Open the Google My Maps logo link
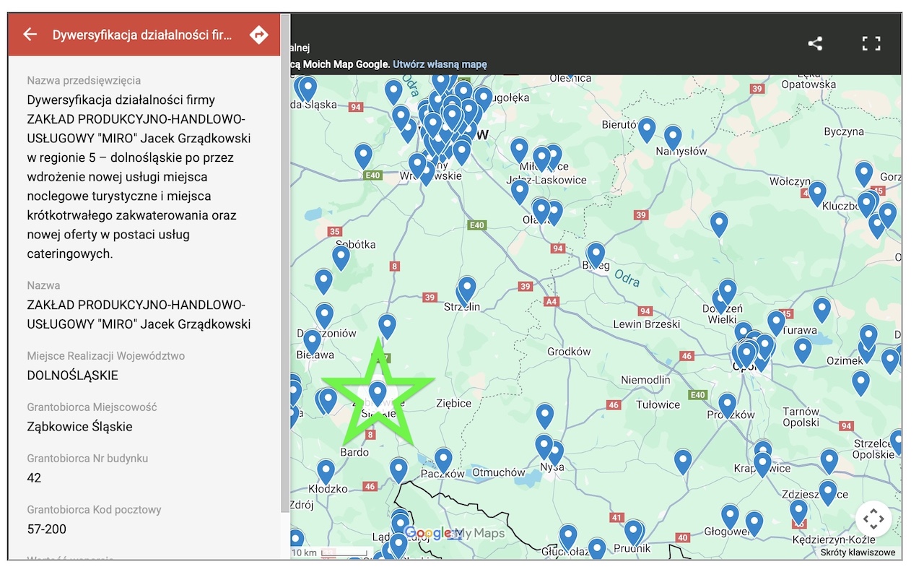Viewport: 924px width, 572px height. [x=454, y=534]
